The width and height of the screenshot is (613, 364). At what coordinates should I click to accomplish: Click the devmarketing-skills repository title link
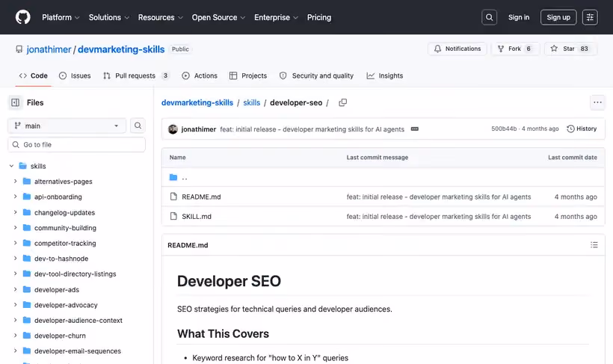tap(121, 49)
